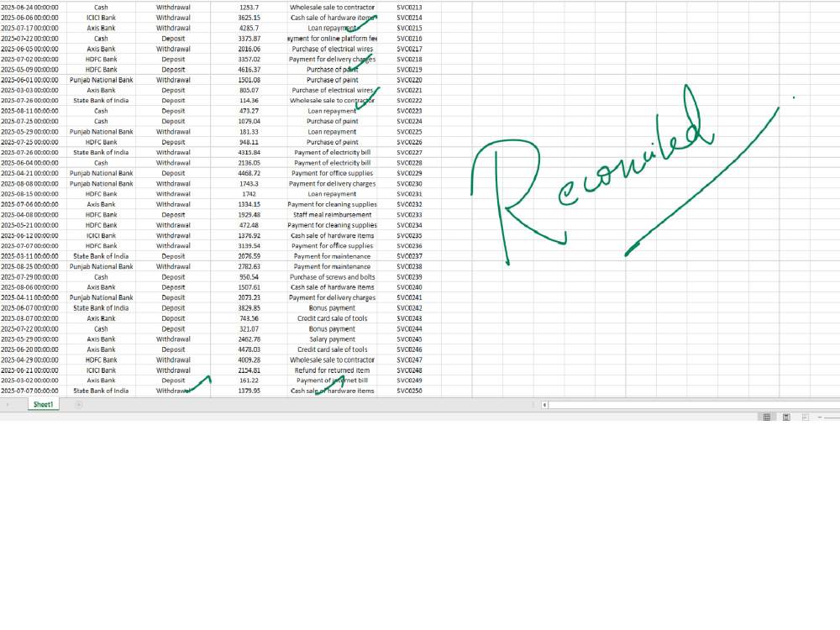Click the sheet tab navigation arrow

[x=8, y=405]
